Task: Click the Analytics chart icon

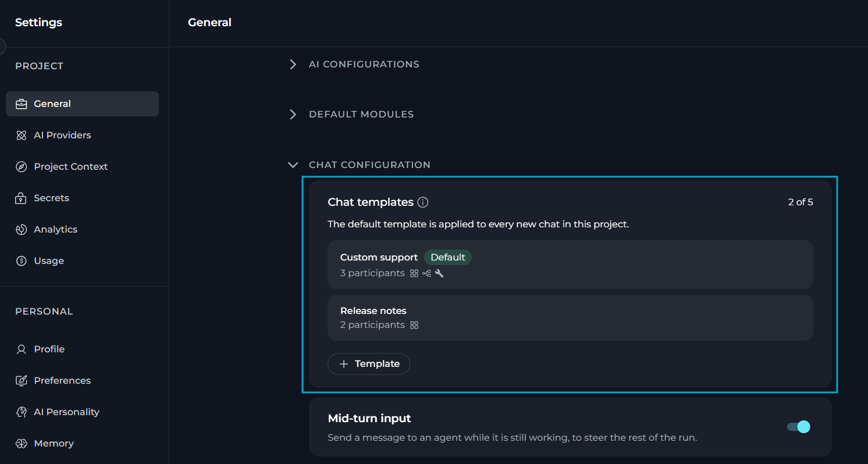Action: [22, 230]
